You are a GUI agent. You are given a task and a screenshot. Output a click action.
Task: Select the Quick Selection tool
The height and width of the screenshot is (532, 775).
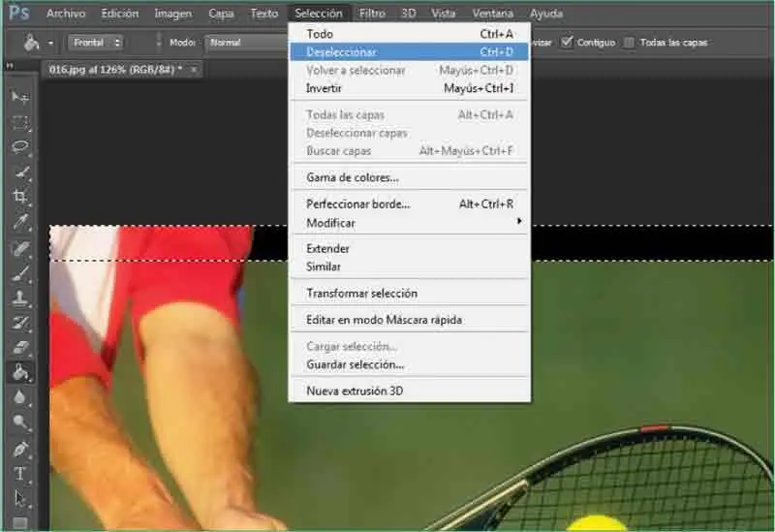pyautogui.click(x=19, y=172)
